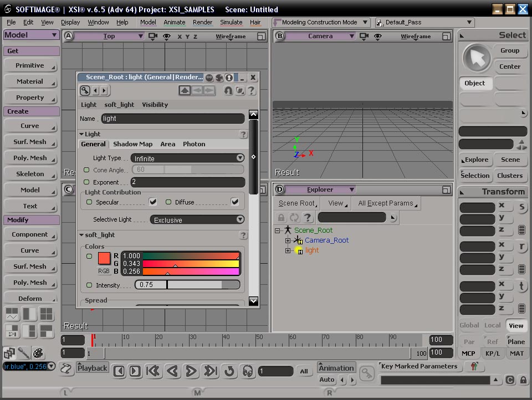Click the G green color slider
Screen dimensions: 532x400
point(191,264)
